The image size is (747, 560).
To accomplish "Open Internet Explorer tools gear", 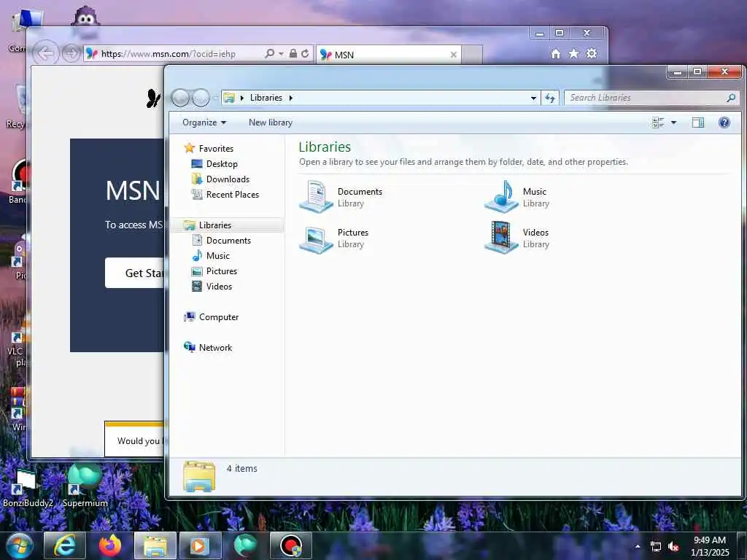I will [592, 53].
